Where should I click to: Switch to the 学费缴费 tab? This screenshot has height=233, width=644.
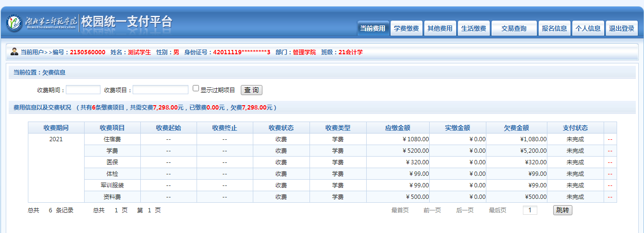click(x=406, y=28)
